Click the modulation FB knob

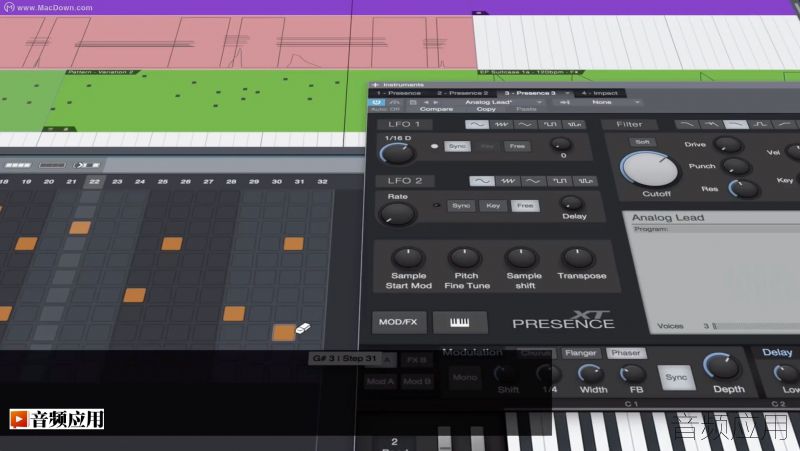[633, 375]
